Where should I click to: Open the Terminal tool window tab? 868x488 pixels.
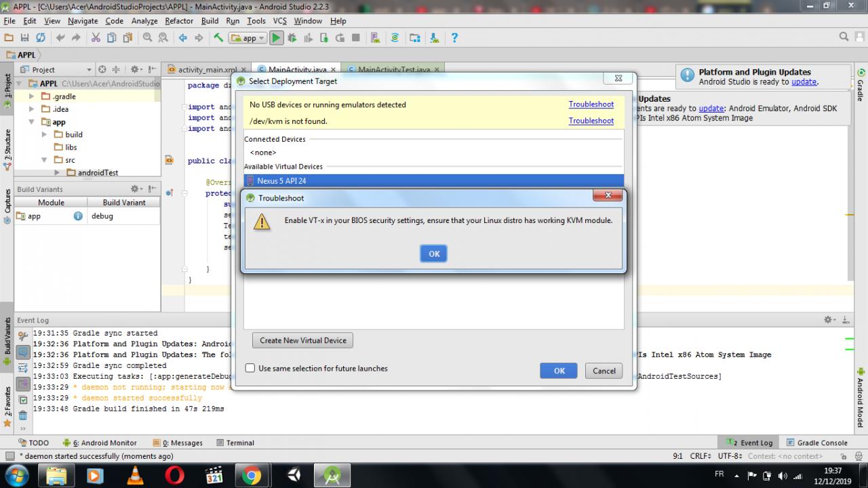tap(235, 443)
